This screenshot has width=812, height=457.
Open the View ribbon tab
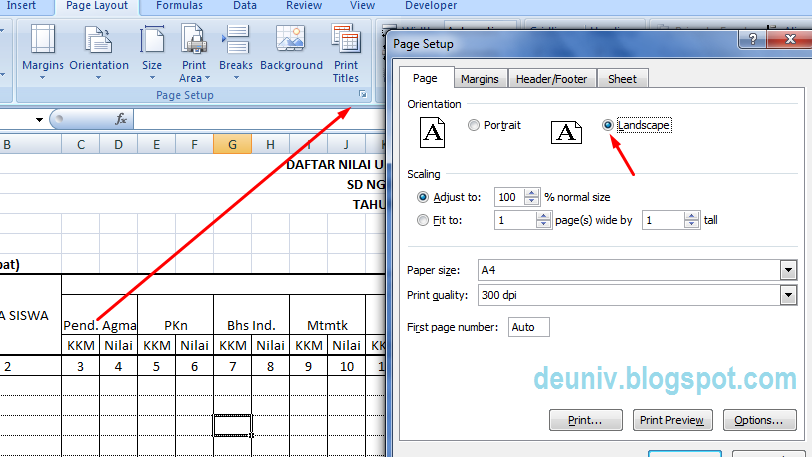point(362,6)
